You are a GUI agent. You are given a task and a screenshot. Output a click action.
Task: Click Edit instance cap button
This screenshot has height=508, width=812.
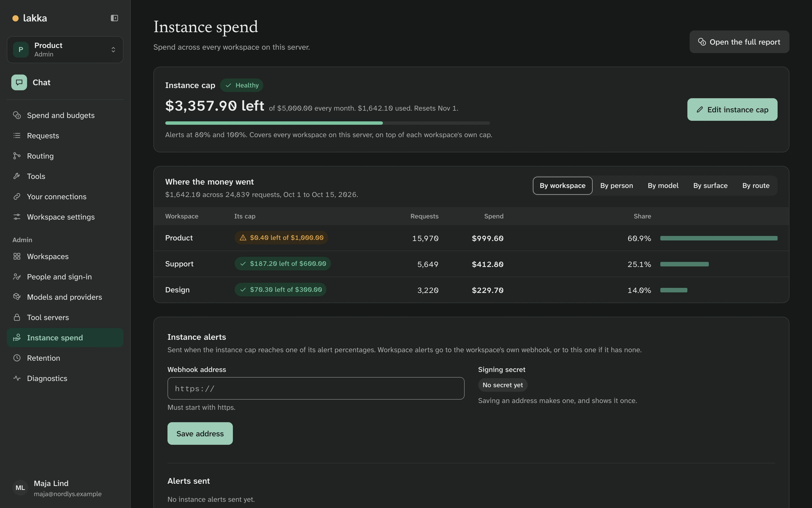point(732,110)
